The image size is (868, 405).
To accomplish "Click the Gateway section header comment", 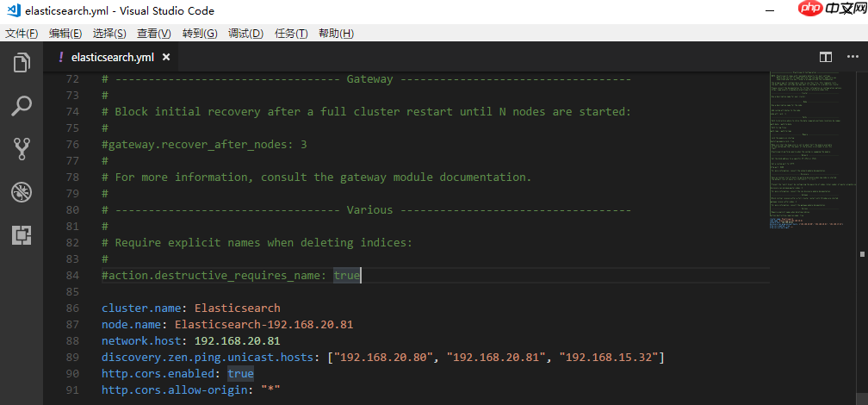I will click(x=367, y=79).
